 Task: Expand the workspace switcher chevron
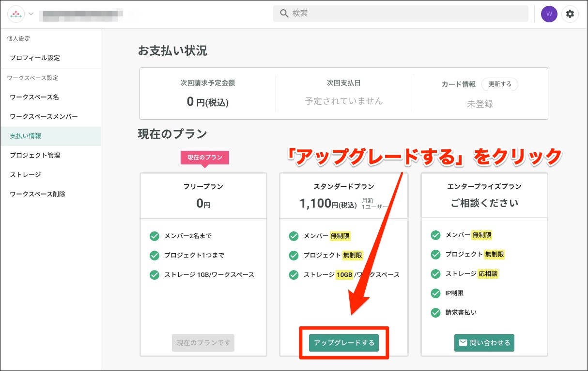(31, 14)
